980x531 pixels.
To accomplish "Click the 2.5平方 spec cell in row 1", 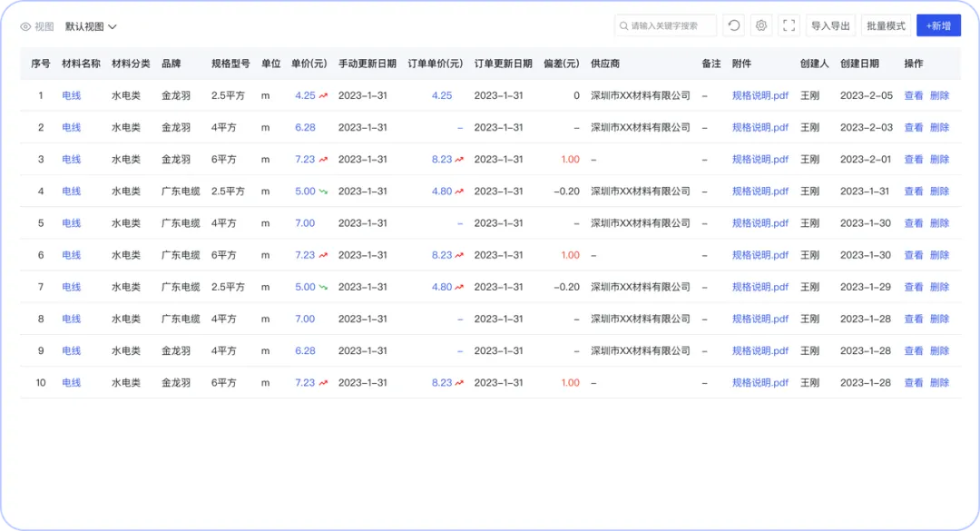I will 228,95.
